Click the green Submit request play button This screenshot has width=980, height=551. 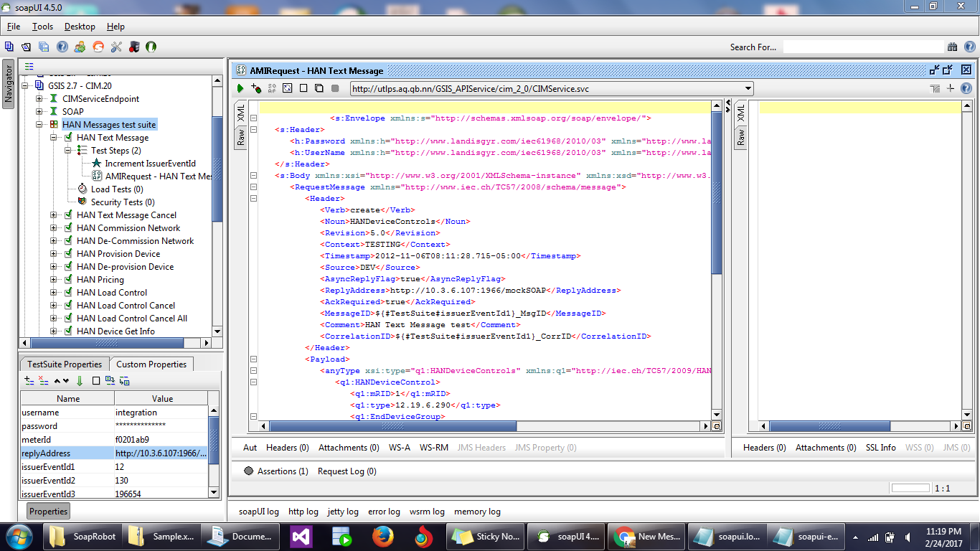(x=240, y=88)
